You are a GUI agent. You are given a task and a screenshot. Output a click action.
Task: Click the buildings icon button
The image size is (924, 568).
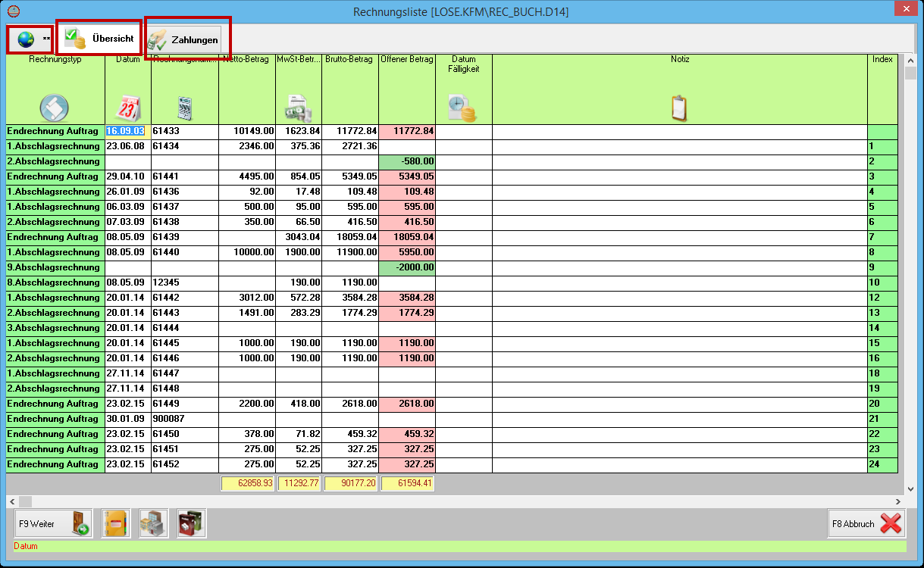154,523
